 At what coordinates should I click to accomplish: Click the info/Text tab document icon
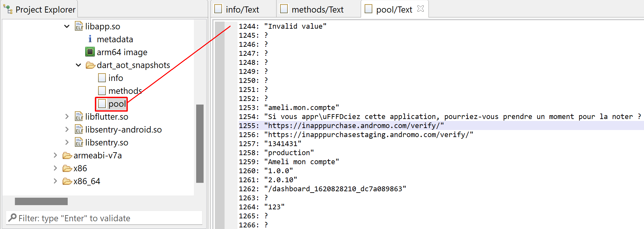click(218, 9)
